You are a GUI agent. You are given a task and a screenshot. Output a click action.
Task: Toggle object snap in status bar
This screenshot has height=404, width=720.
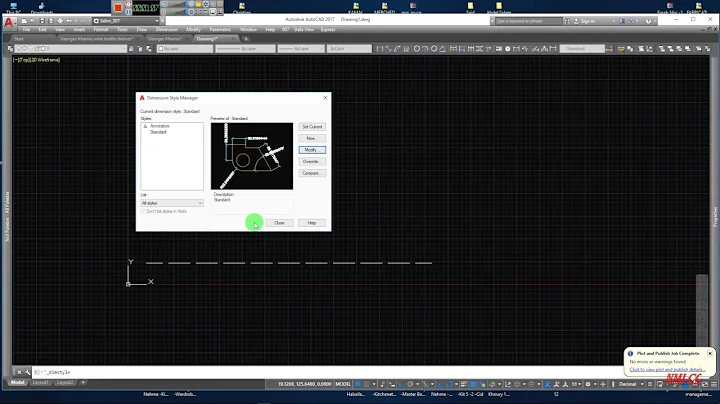pyautogui.click(x=450, y=384)
